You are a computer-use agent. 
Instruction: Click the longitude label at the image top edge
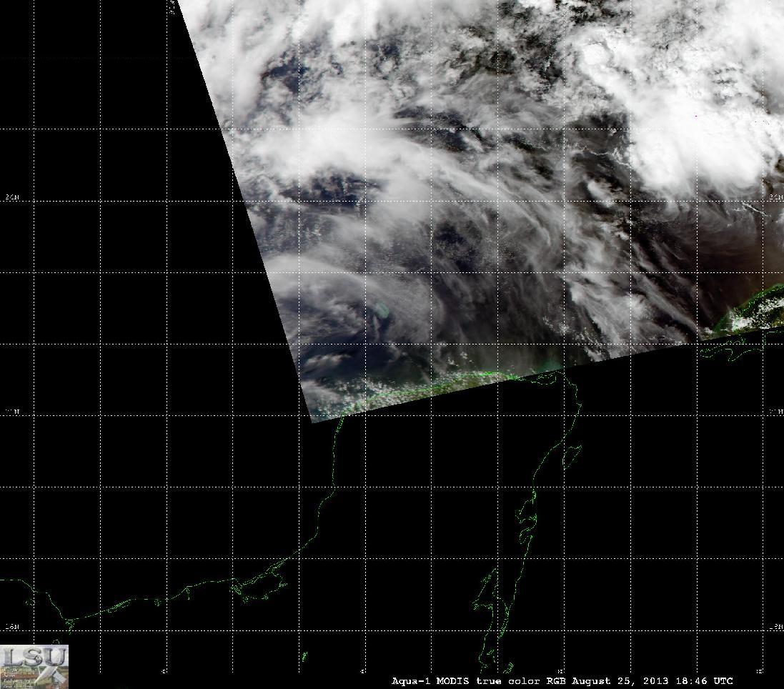pos(172,6)
